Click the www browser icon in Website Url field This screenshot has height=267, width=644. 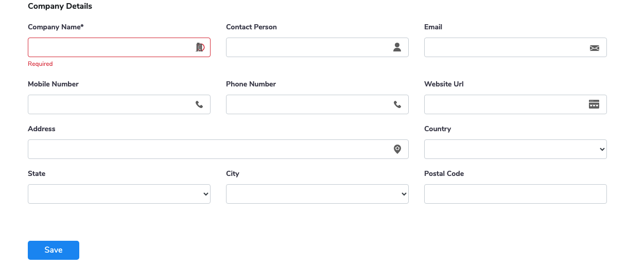pos(594,104)
